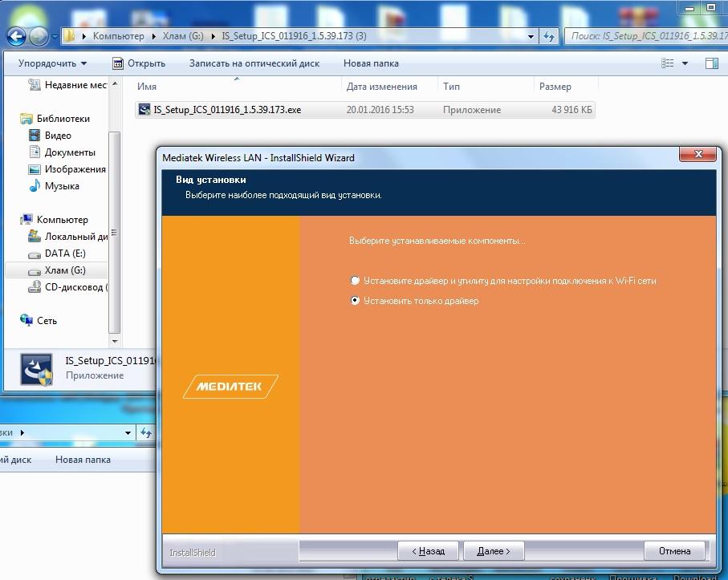Expand the arrow after Компьютер in breadcrumb
This screenshot has width=728, height=580.
[x=153, y=36]
